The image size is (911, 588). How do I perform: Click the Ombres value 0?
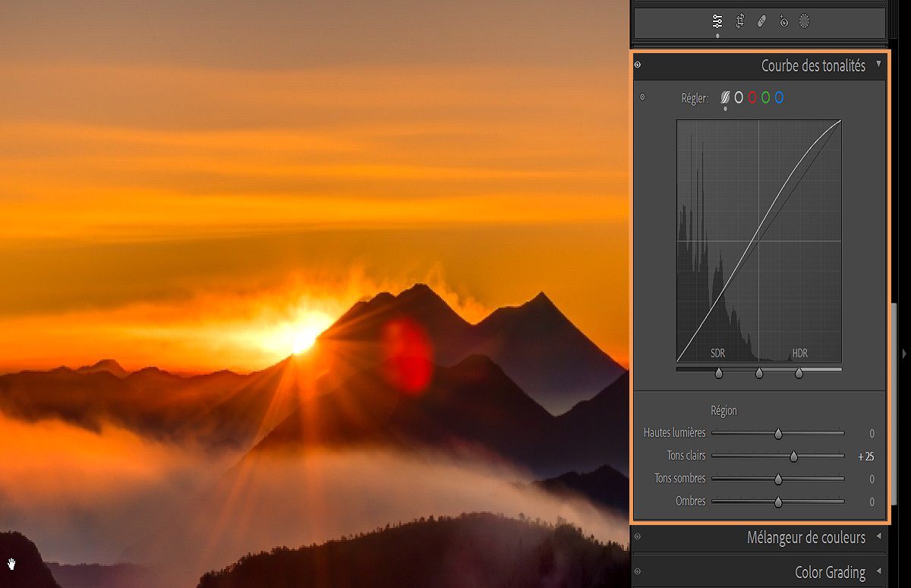coord(872,502)
